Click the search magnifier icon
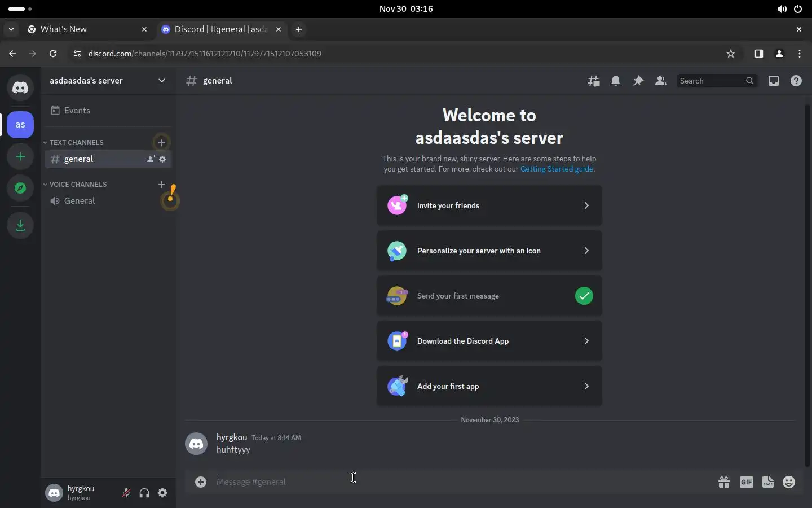Screen dimensions: 812x508 pos(749,81)
